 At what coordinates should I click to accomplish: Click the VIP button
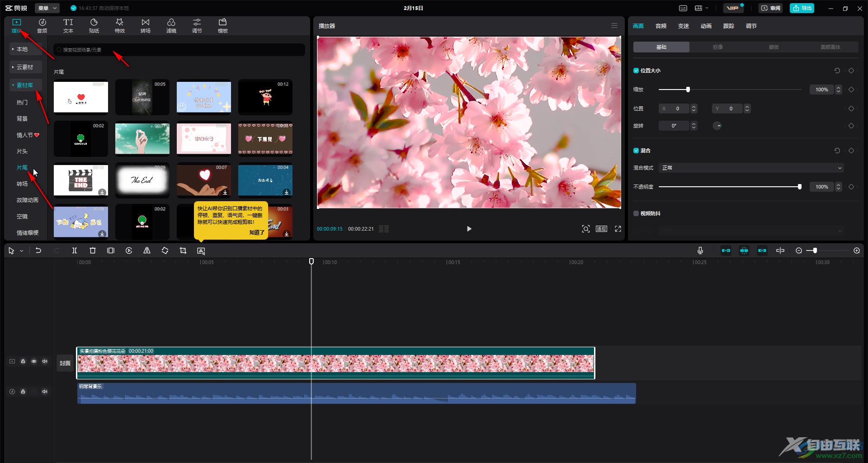(733, 8)
